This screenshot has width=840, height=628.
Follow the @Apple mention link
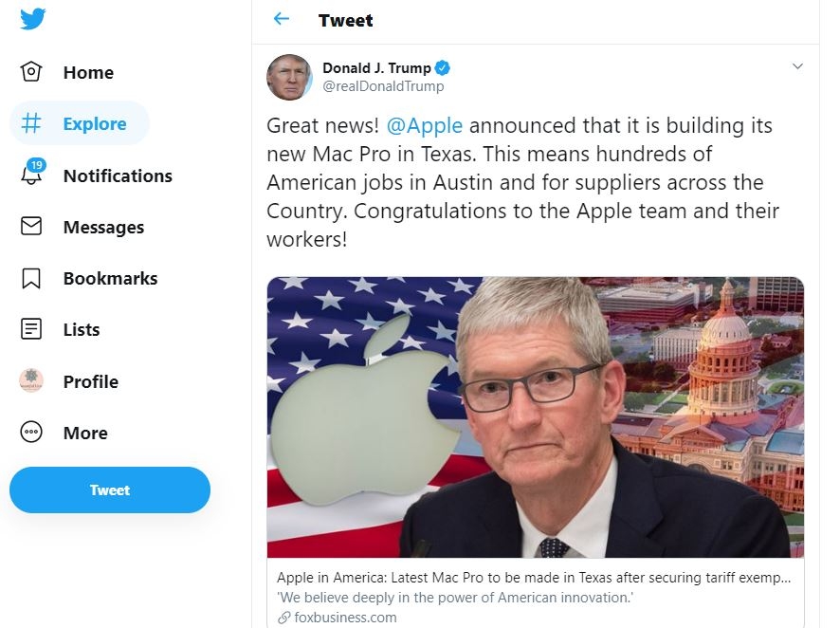tap(425, 125)
